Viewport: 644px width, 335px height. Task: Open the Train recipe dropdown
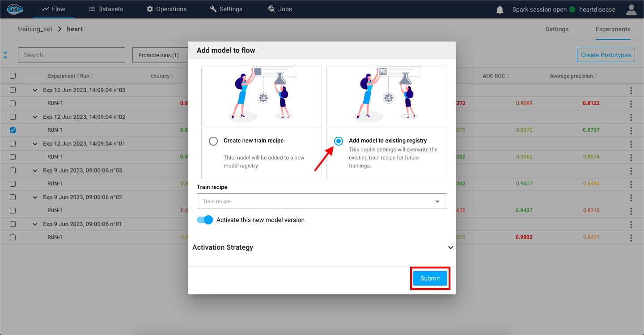(x=322, y=201)
